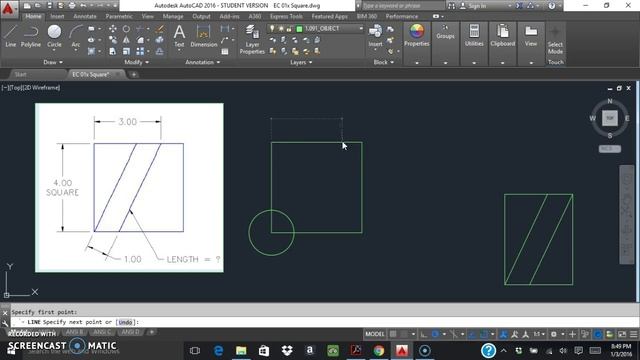
Task: Pick the Mirror tool
Action: coord(127,40)
